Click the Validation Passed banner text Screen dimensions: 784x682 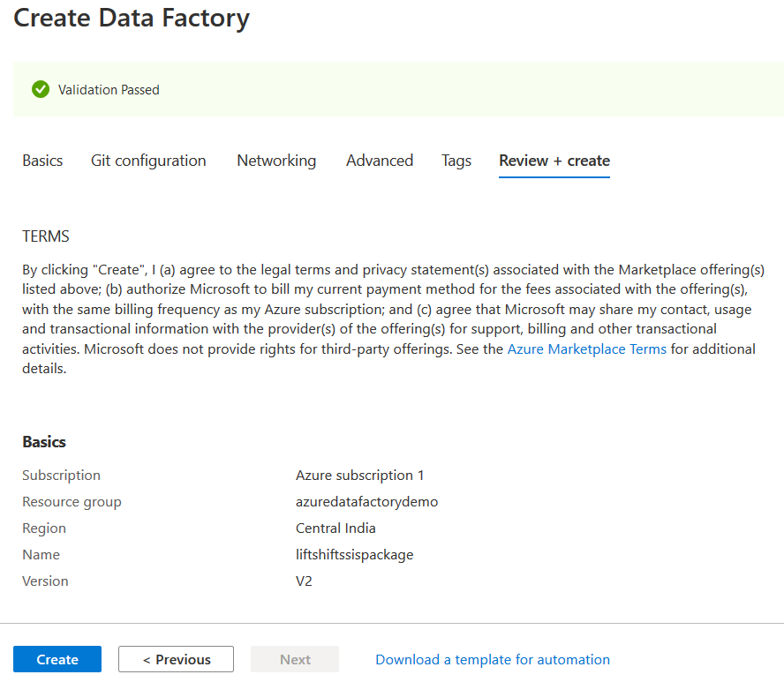click(109, 90)
